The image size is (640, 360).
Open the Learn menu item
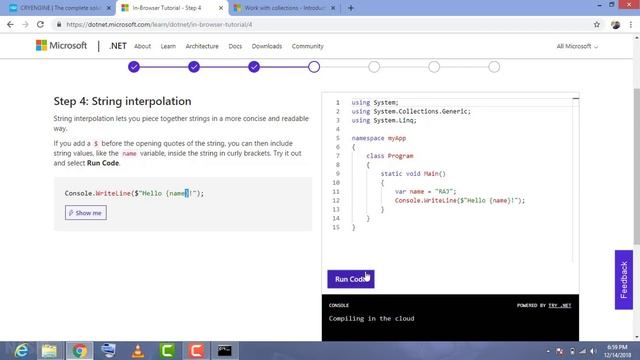168,46
